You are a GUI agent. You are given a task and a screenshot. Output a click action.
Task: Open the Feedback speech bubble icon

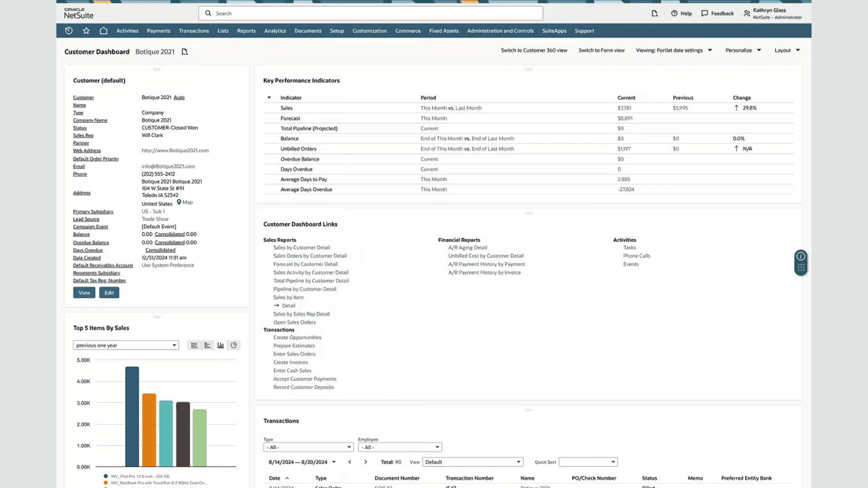(x=704, y=14)
